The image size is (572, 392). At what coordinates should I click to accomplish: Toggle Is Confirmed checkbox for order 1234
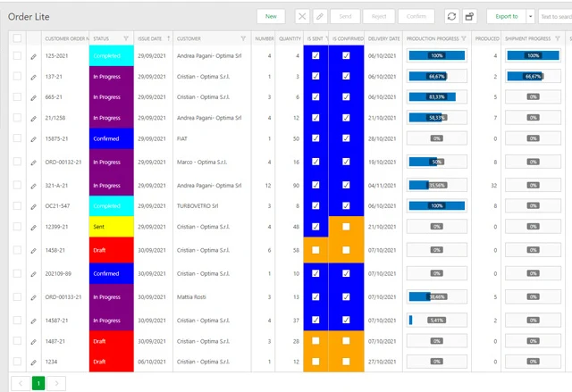click(x=346, y=362)
